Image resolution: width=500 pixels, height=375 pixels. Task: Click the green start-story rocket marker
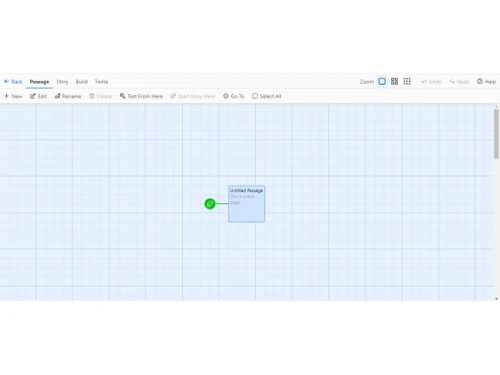[x=210, y=204]
